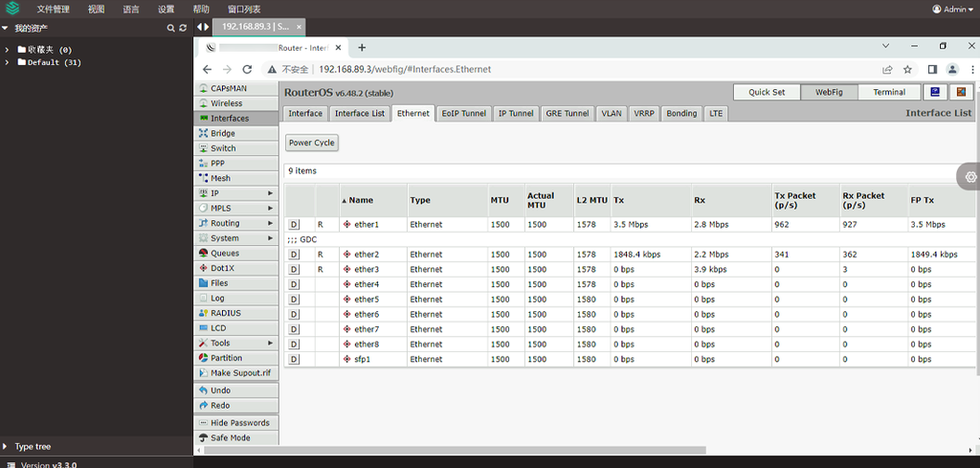Open the Files section
The height and width of the screenshot is (468, 980).
(235, 283)
